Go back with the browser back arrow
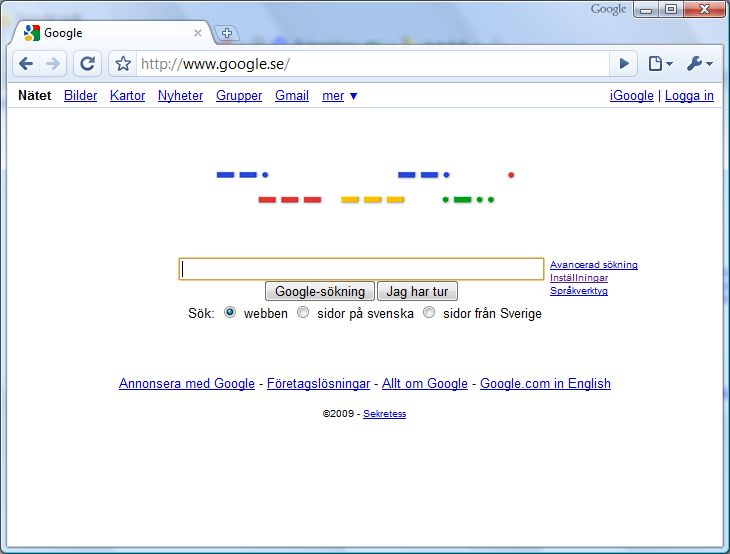Image resolution: width=730 pixels, height=554 pixels. point(26,64)
